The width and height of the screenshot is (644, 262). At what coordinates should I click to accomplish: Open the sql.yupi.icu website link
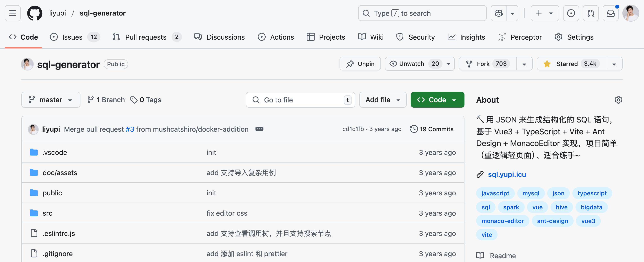coord(507,174)
